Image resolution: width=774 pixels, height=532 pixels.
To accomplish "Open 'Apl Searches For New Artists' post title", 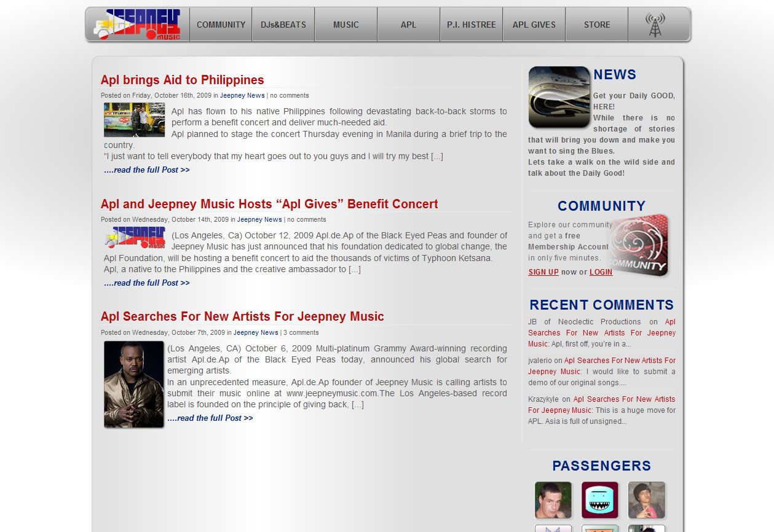I will [242, 316].
